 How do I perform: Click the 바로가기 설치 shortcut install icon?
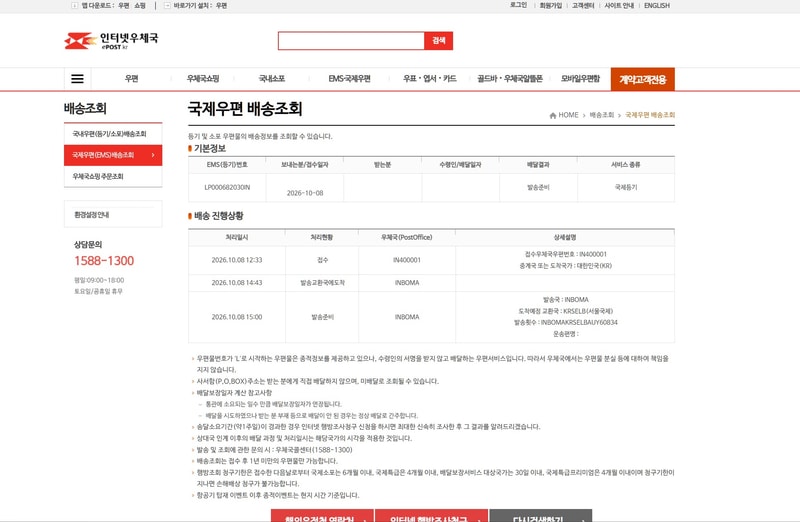pos(167,6)
